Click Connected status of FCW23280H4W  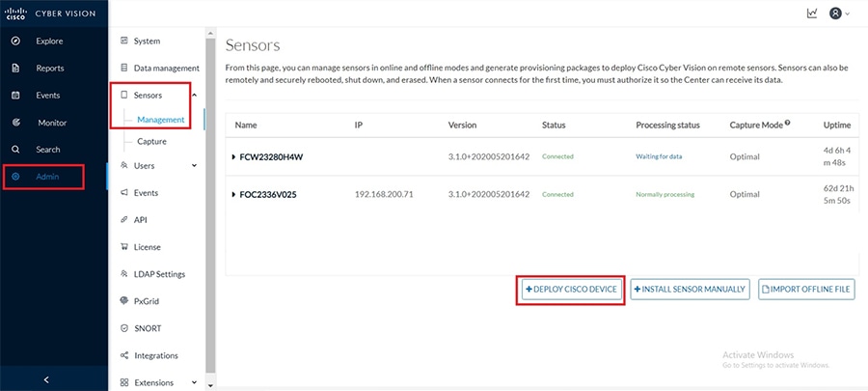click(x=557, y=156)
